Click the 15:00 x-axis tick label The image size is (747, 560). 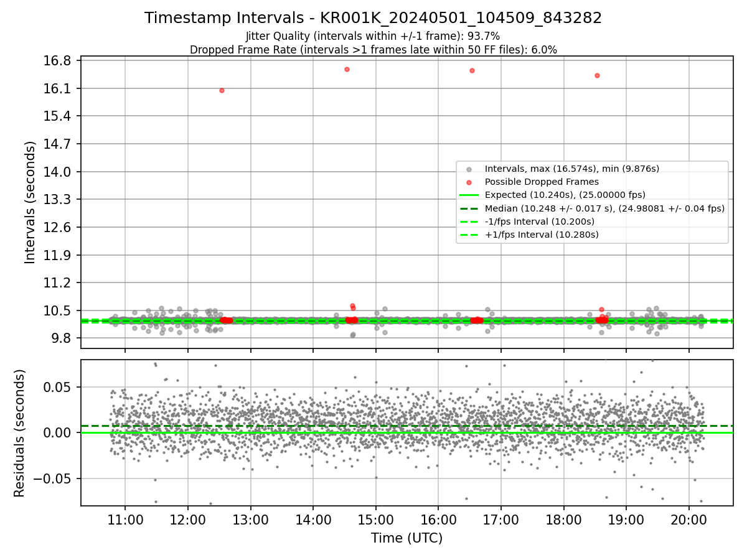coord(375,520)
